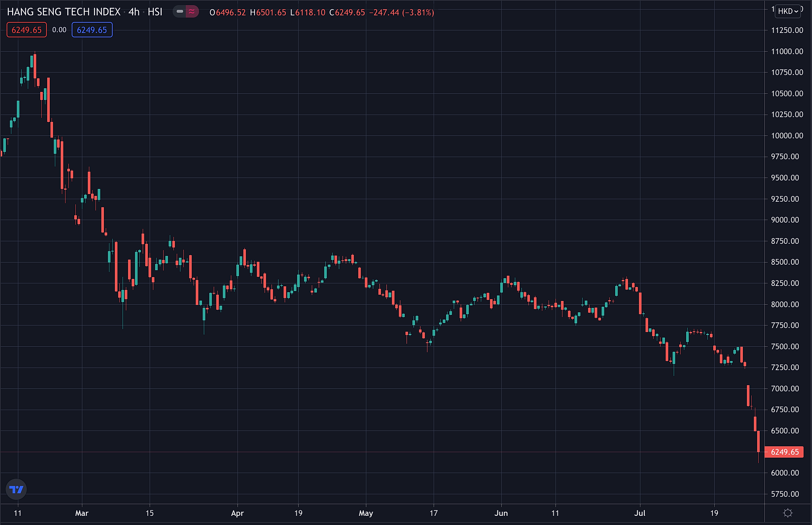Click the 6500.00 price axis label
Screen dimensions: 812x525
[785, 431]
